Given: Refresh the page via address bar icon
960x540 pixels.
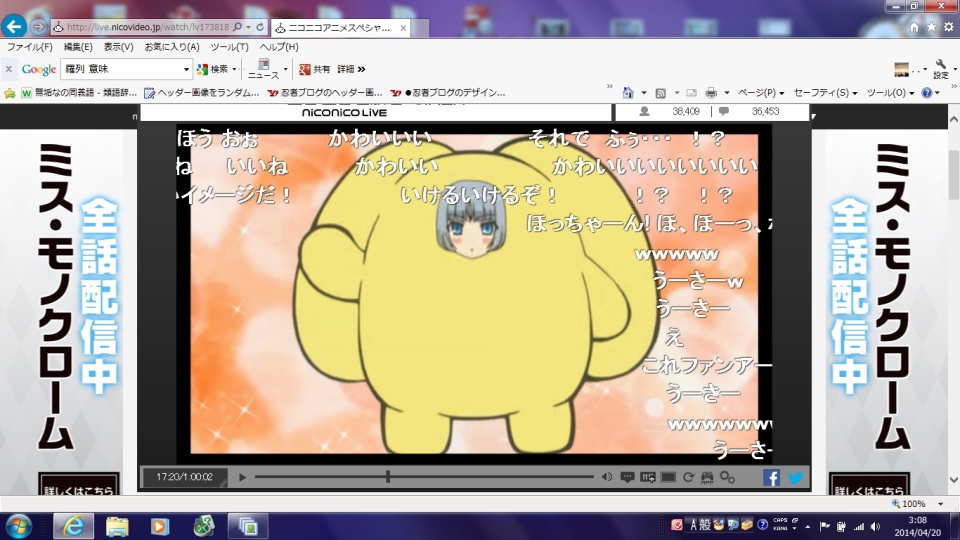Looking at the screenshot, I should (x=260, y=27).
